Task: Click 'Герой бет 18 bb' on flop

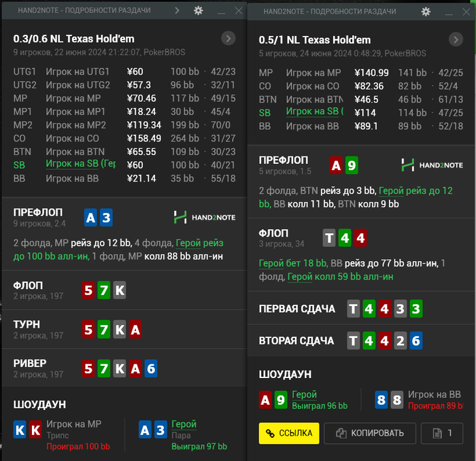Action: [293, 263]
